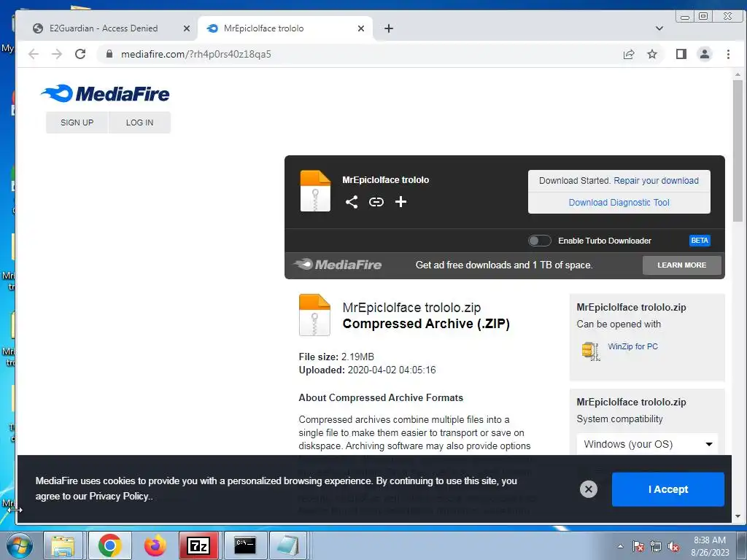Click the MediaFire logo in page header
747x560 pixels.
105,94
